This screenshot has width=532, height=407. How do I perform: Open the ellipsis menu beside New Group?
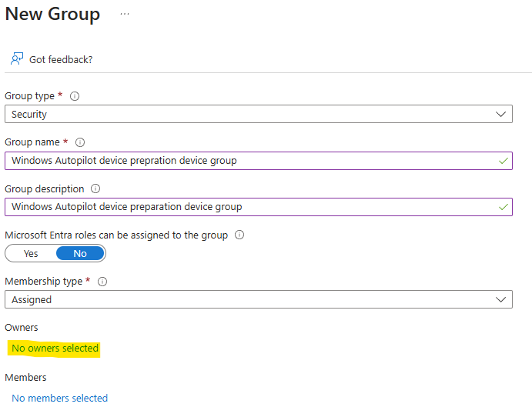[x=125, y=14]
